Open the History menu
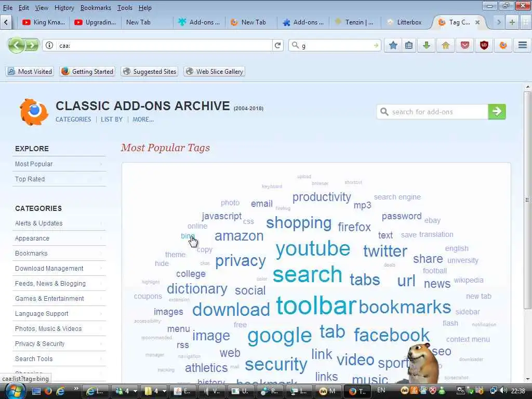The image size is (532, 399). pos(64,7)
